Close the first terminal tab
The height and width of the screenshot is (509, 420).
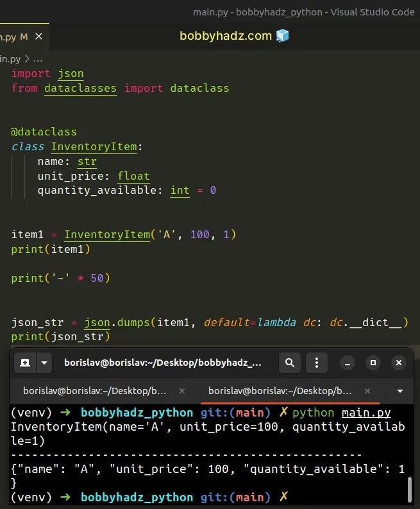point(182,391)
